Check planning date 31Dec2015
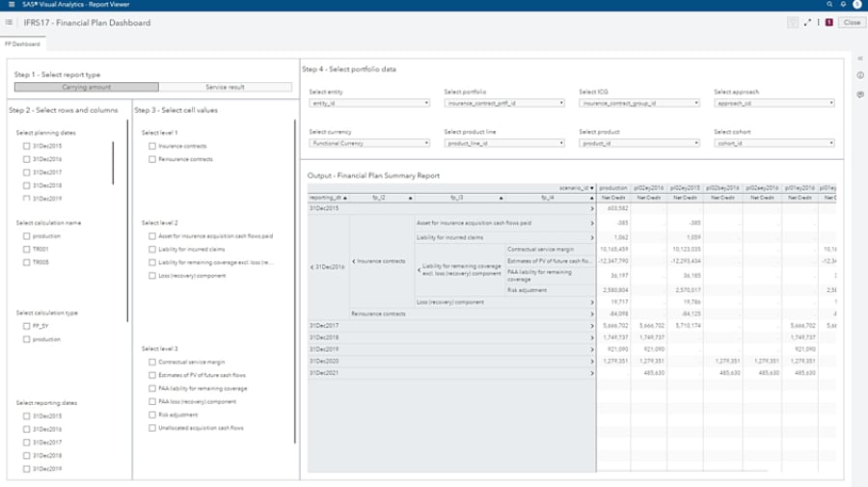 [26, 147]
